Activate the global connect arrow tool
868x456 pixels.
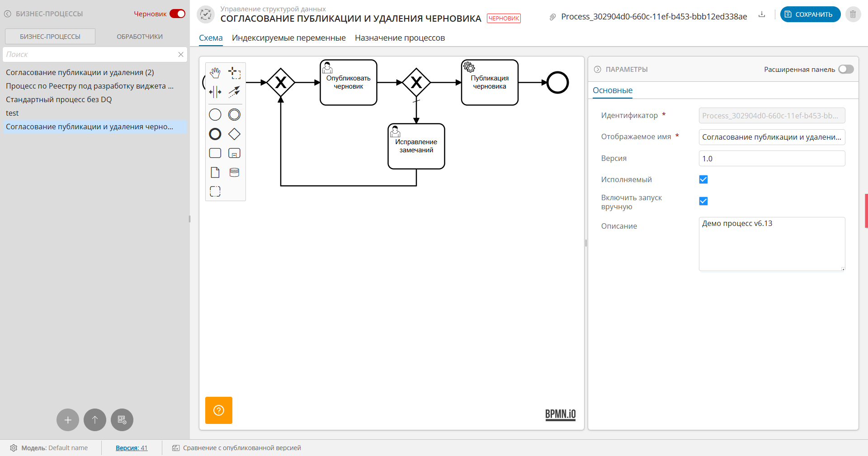tap(234, 92)
